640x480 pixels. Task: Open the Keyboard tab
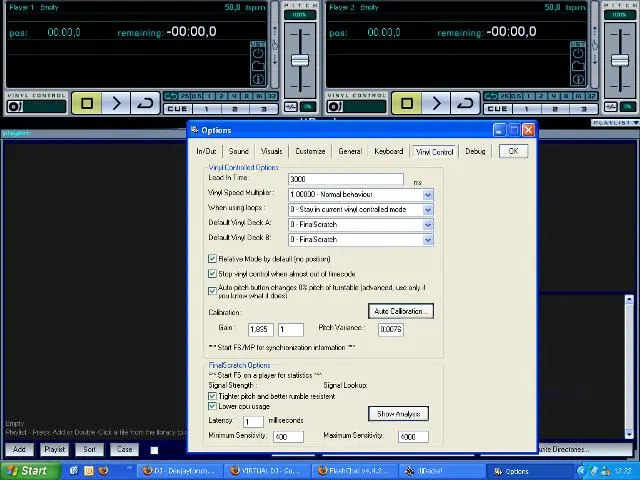[388, 151]
